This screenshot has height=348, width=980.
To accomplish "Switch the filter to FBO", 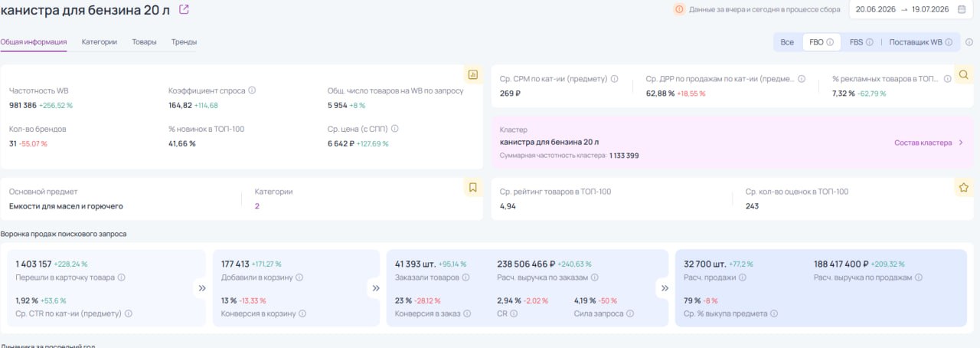I will click(x=821, y=42).
